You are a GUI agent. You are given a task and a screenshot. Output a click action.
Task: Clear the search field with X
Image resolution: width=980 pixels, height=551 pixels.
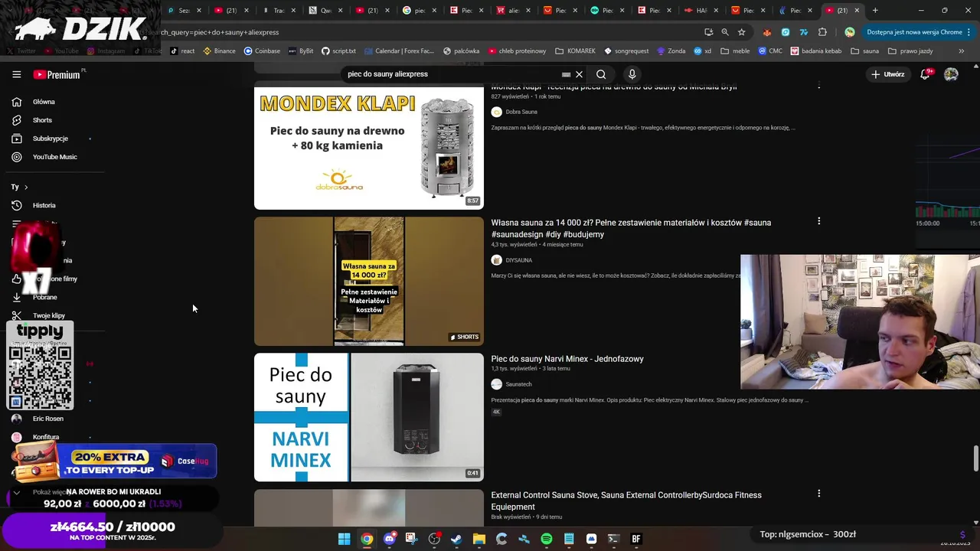click(579, 74)
